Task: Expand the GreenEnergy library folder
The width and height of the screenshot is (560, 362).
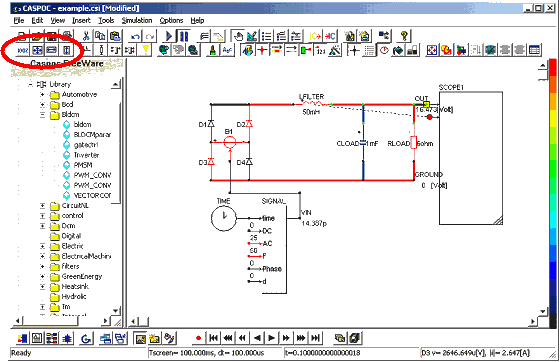Action: 42,277
